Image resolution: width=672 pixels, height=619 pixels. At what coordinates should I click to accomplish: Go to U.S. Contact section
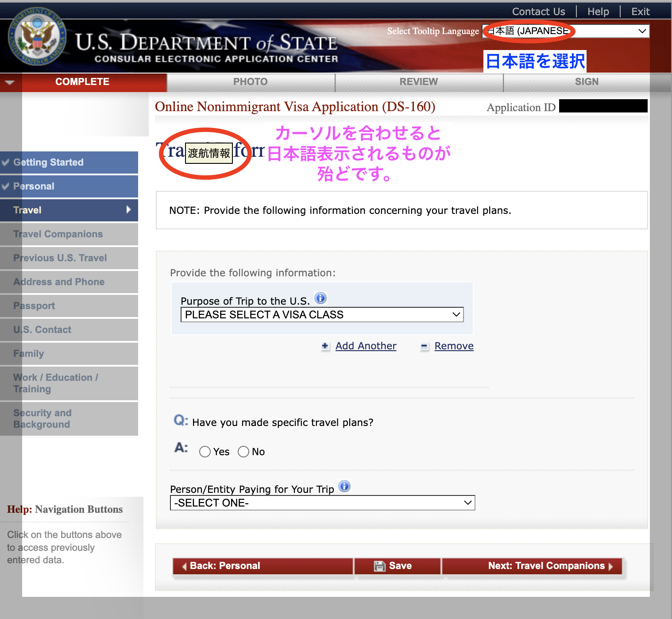(x=69, y=330)
